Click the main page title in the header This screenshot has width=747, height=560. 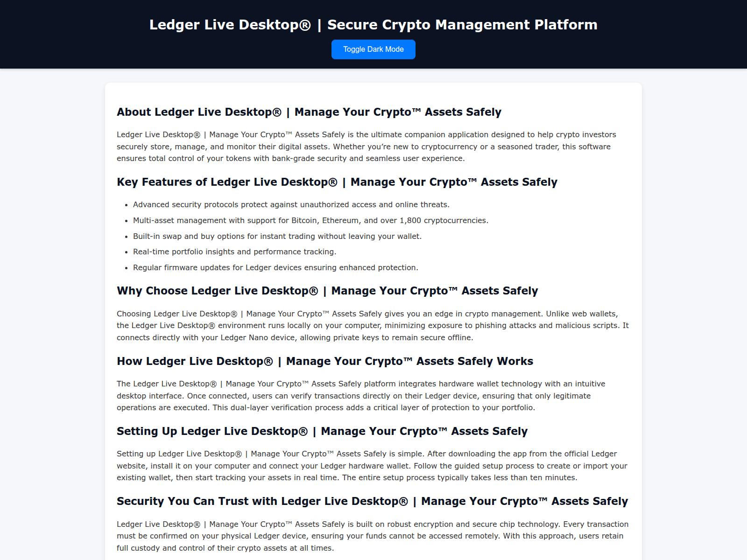pos(373,25)
